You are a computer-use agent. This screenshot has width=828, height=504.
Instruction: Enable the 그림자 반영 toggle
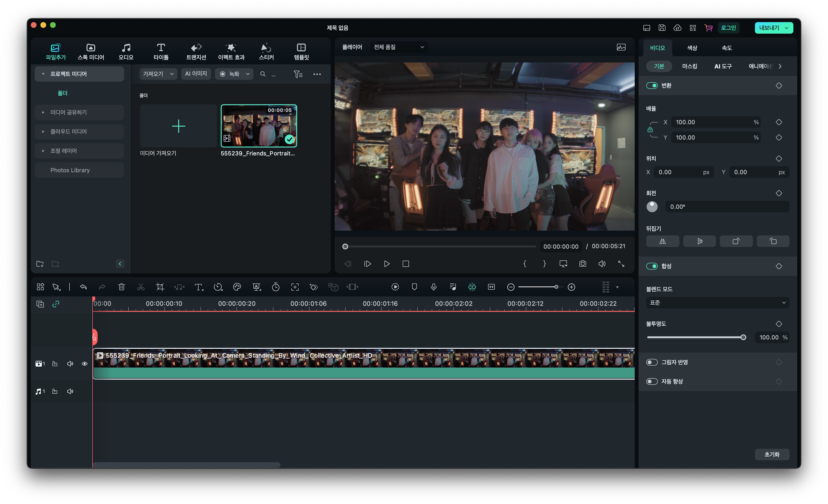[x=652, y=362]
